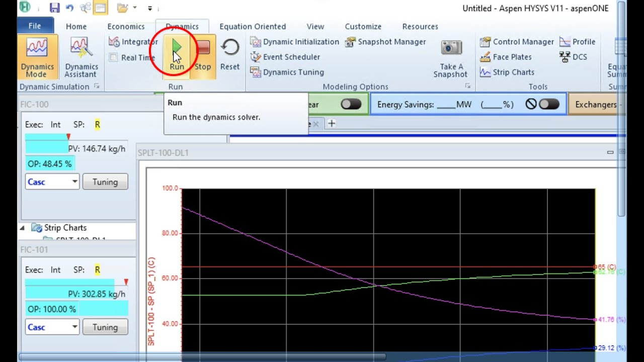
Task: Switch to the Customize ribbon tab
Action: pyautogui.click(x=363, y=27)
